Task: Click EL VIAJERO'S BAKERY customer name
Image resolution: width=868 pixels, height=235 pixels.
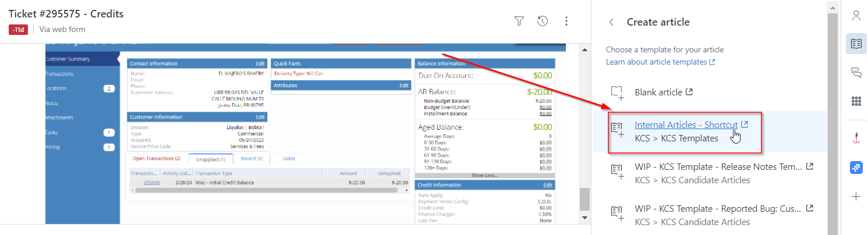Action: click(240, 74)
